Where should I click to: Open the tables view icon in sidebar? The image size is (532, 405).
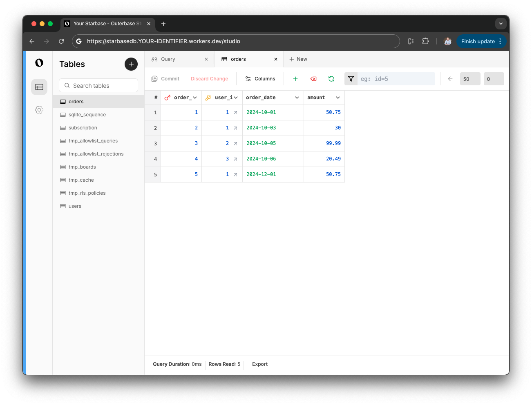(x=39, y=87)
